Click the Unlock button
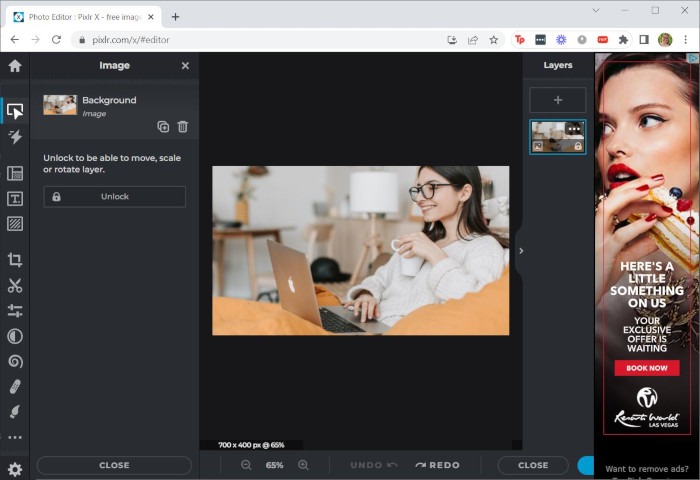 [x=115, y=196]
